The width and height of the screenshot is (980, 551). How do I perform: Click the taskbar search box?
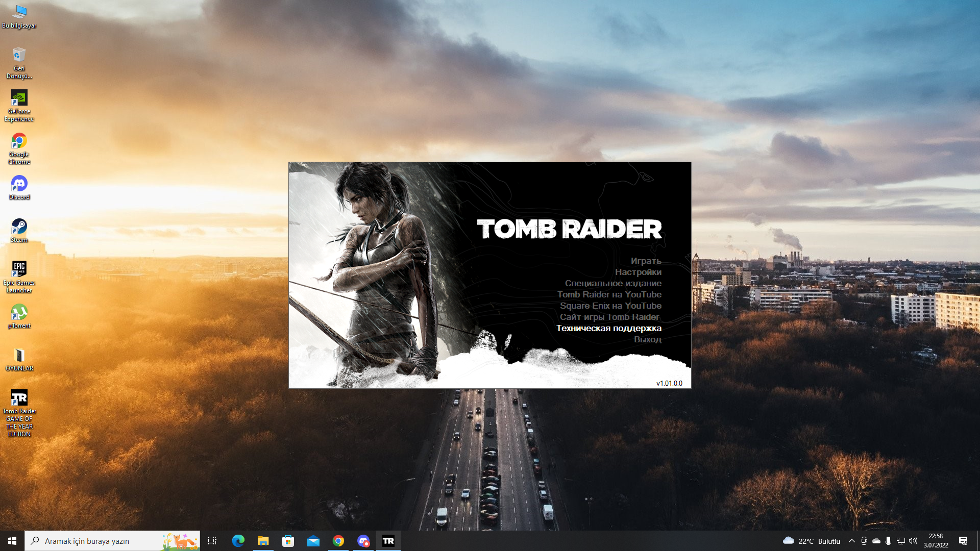coord(102,541)
